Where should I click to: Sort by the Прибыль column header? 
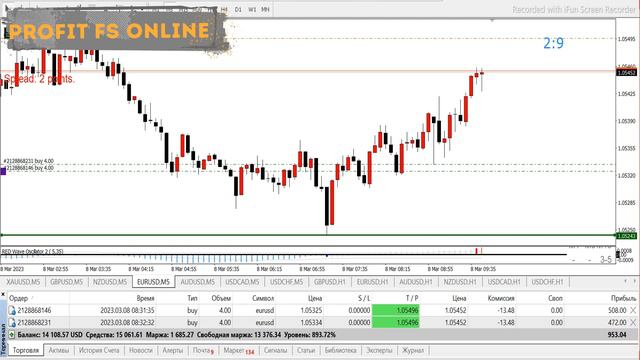click(x=623, y=298)
